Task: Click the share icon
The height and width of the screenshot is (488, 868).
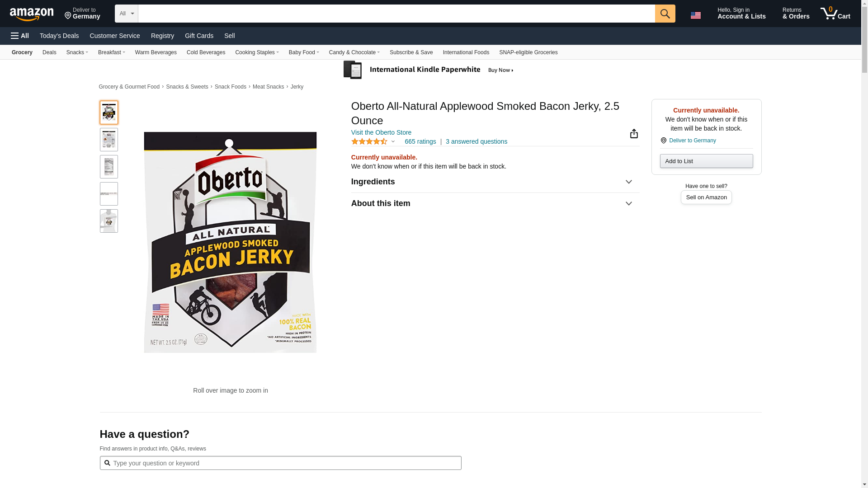Action: point(634,134)
